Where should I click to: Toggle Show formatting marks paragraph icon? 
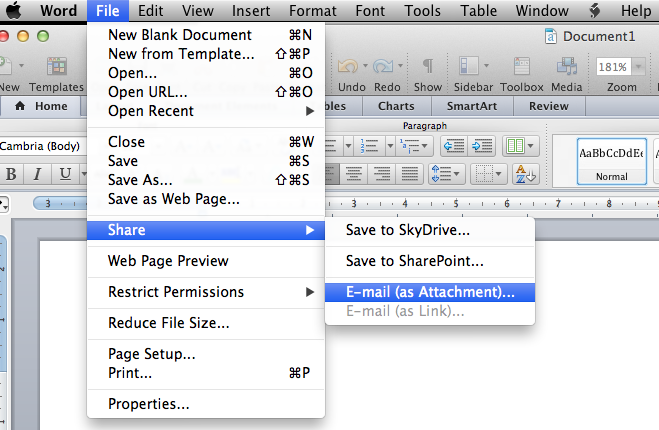427,66
